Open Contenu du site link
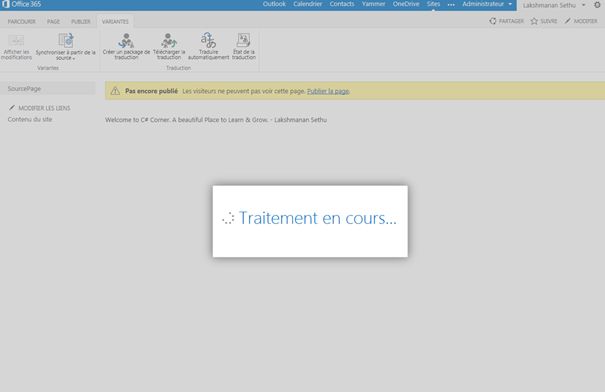This screenshot has height=392, width=605. pyautogui.click(x=30, y=120)
